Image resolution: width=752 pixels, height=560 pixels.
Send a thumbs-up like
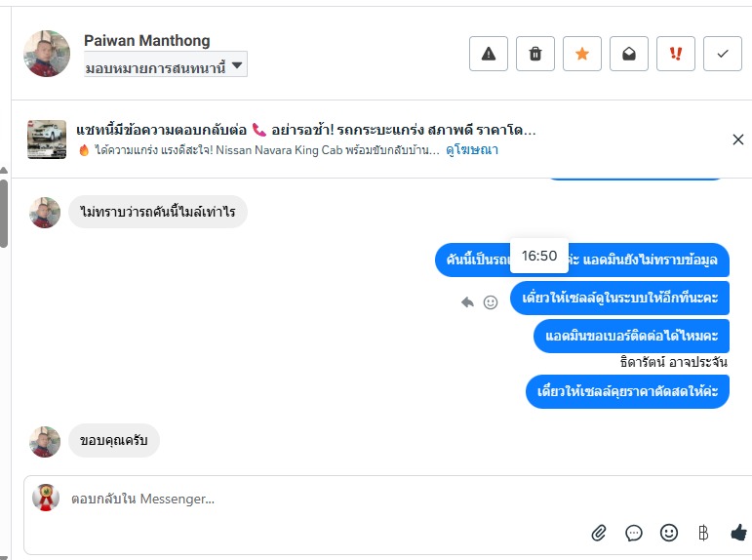pos(738,533)
